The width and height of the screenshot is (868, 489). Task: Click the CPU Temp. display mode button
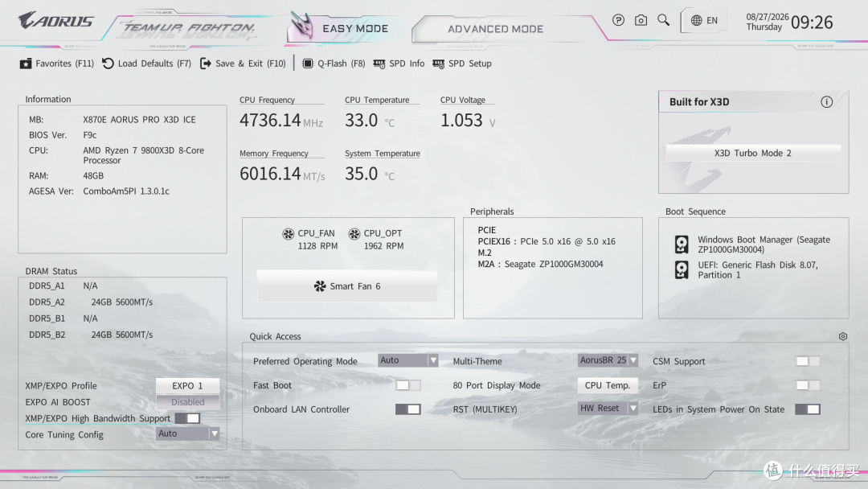pos(608,385)
